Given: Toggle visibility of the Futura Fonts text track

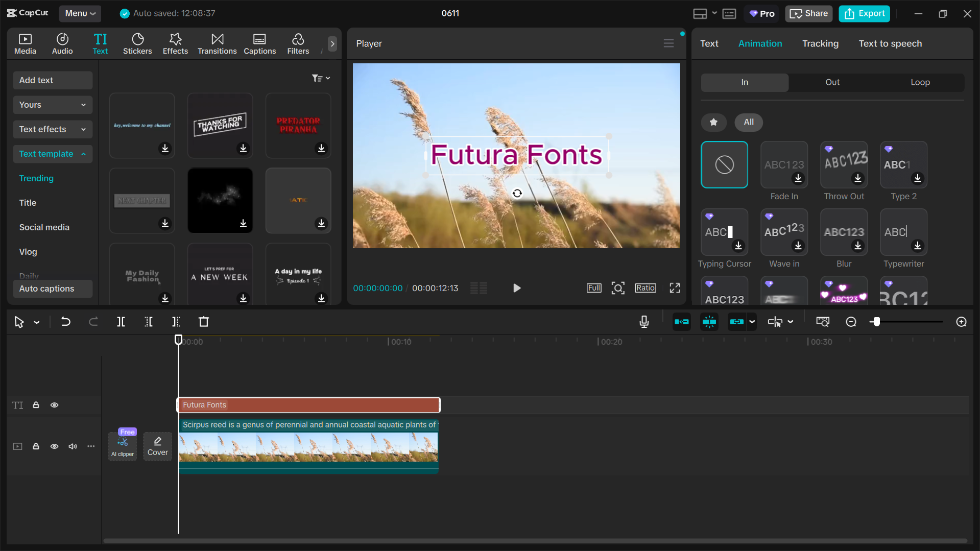Looking at the screenshot, I should [55, 405].
